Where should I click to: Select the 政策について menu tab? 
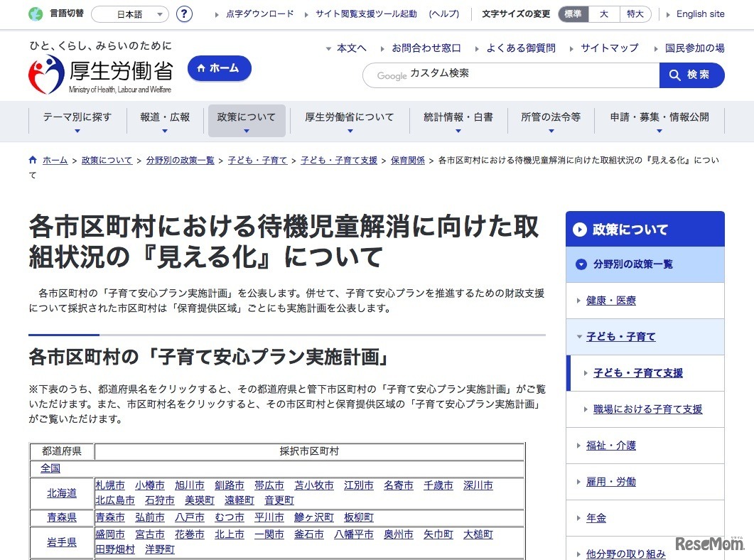coord(247,120)
